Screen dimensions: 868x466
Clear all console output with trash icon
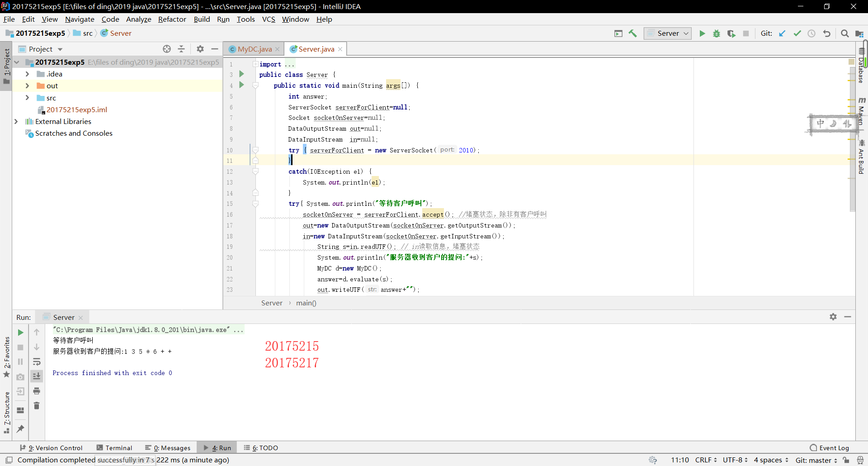tap(37, 406)
